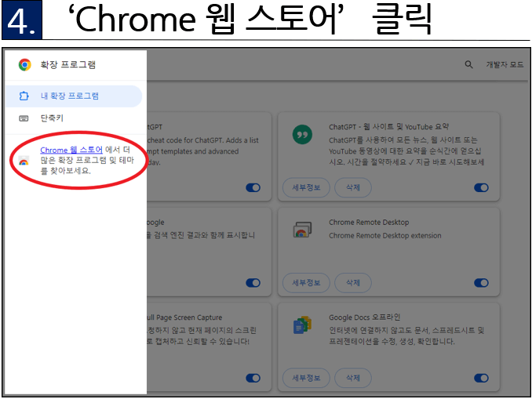Toggle the ChatGPT cheat code extension switch
The image size is (532, 399).
coord(253,188)
